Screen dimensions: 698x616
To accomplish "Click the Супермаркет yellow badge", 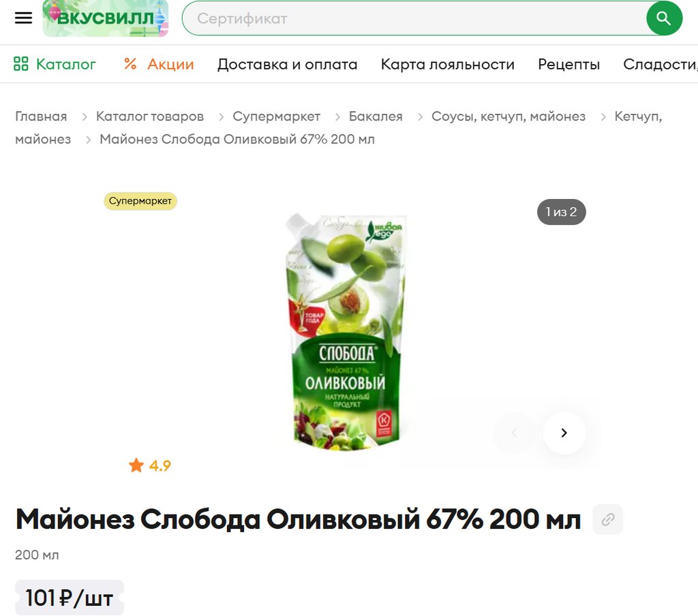I will 140,201.
